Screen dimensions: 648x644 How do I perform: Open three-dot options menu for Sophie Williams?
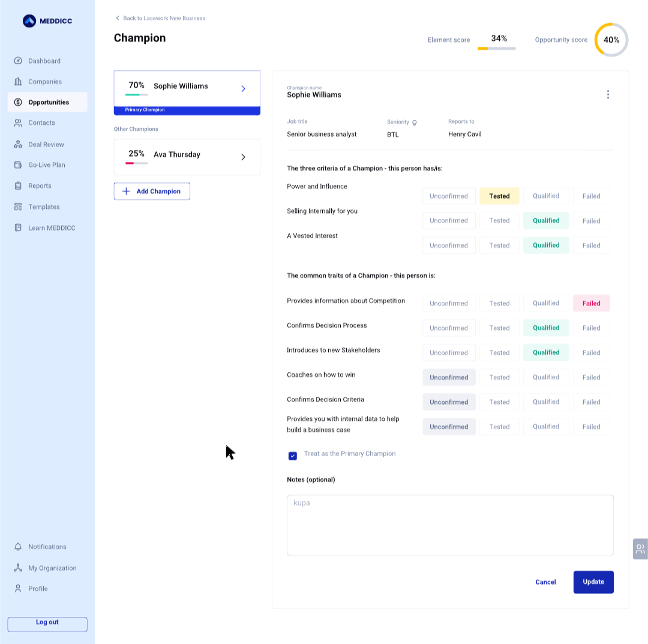608,94
